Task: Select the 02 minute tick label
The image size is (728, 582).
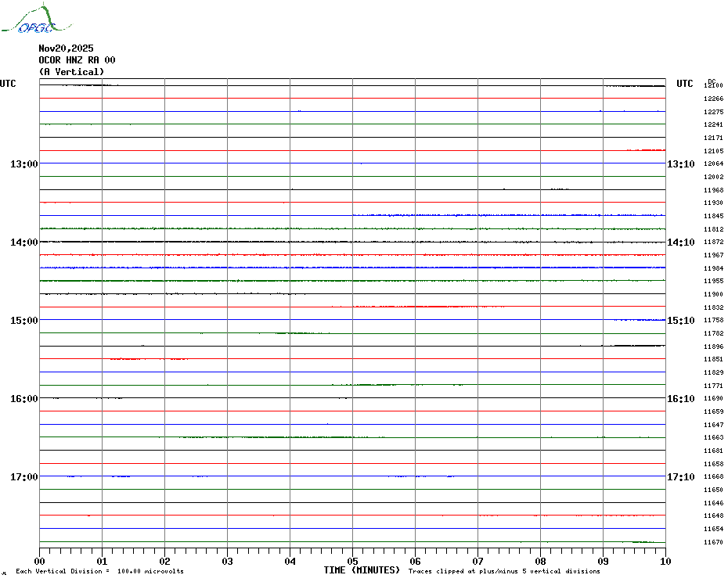Action: click(164, 561)
